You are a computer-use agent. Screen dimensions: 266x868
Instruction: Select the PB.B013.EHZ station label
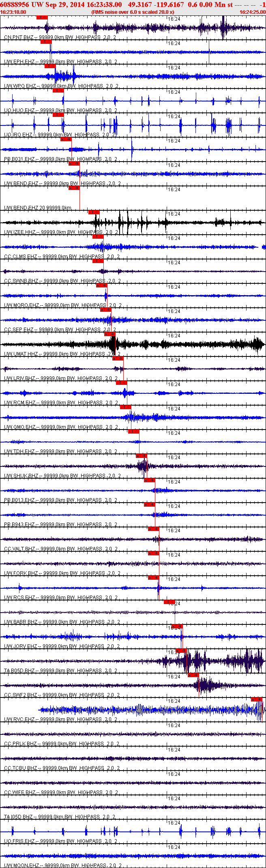click(60, 500)
